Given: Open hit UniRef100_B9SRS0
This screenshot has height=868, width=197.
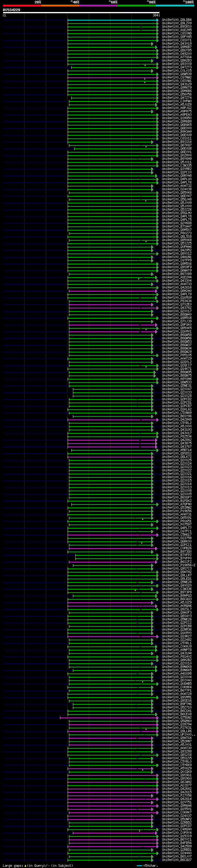Looking at the screenshot, I should (176, 26).
